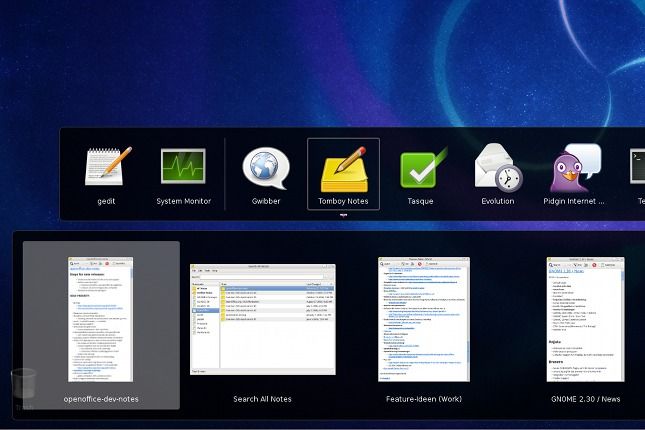
Task: Switch to Gwibber in the app switcher
Action: pos(266,168)
